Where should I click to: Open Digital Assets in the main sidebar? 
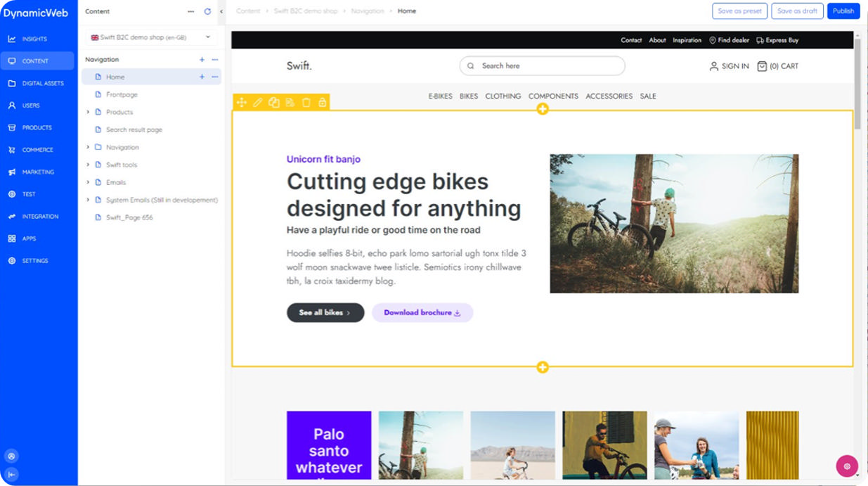click(x=42, y=83)
